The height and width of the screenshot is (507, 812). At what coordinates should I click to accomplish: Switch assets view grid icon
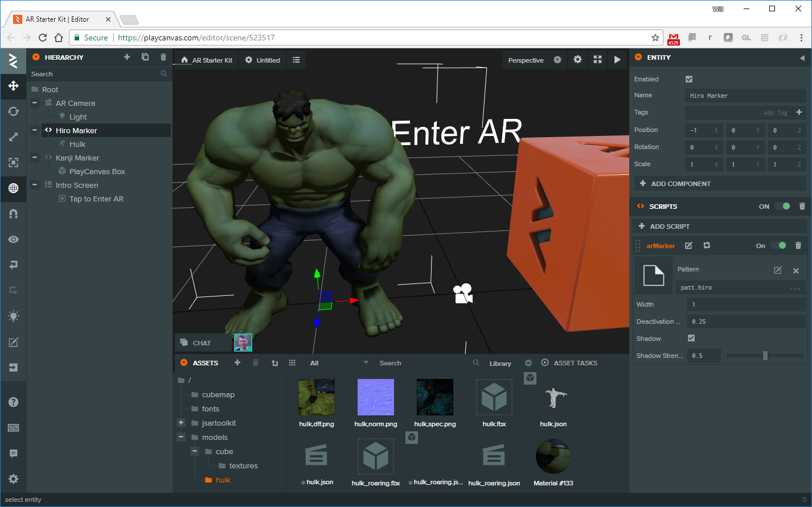[292, 363]
